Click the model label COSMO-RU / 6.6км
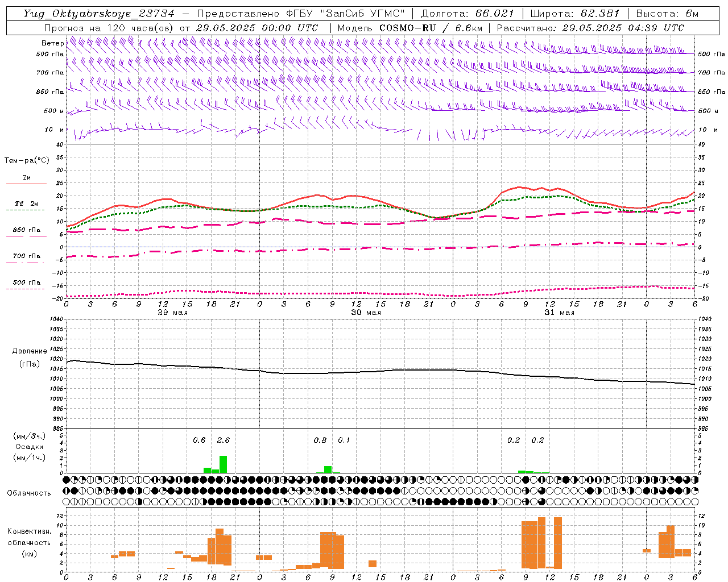The image size is (728, 582). point(431,28)
